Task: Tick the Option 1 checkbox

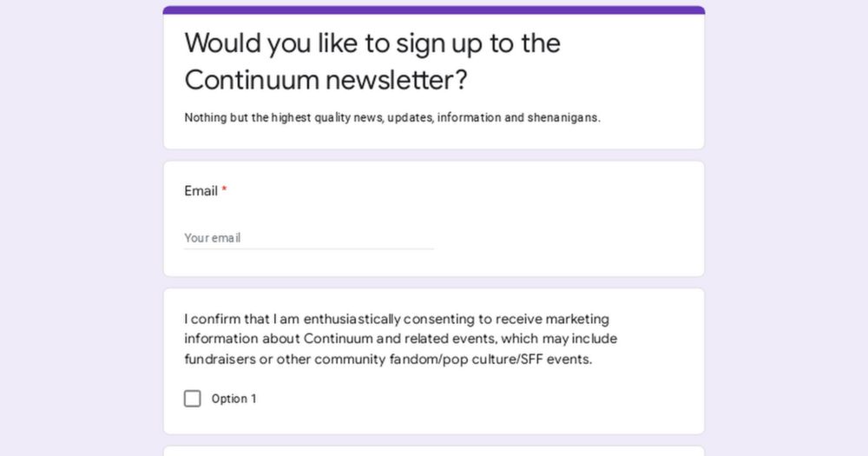Action: pyautogui.click(x=193, y=399)
